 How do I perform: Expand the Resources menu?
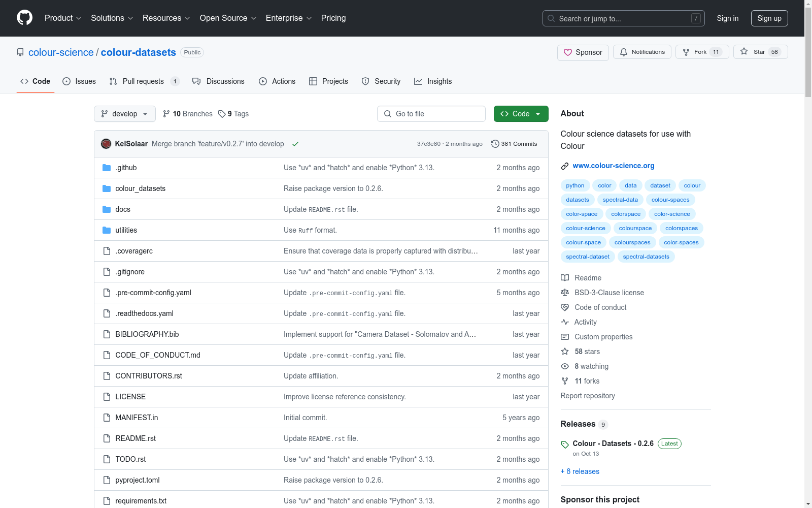click(x=166, y=18)
